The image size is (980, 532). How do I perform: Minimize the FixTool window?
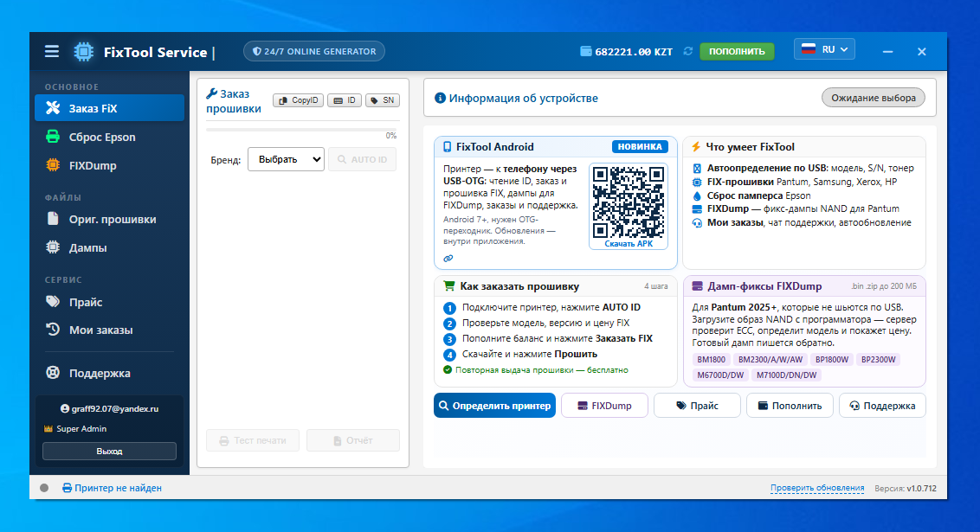(x=887, y=52)
